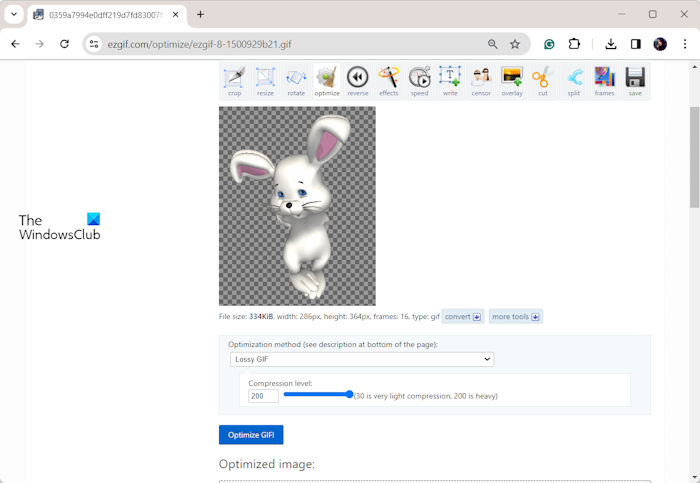
Task: Open the reverse GIF tool
Action: (358, 81)
